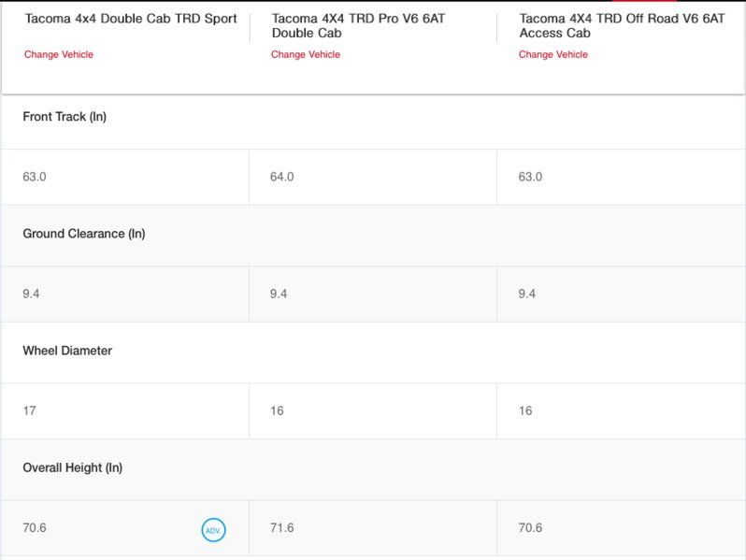
Task: Select wheel diameter 16 for TRD Pro
Action: pyautogui.click(x=277, y=411)
